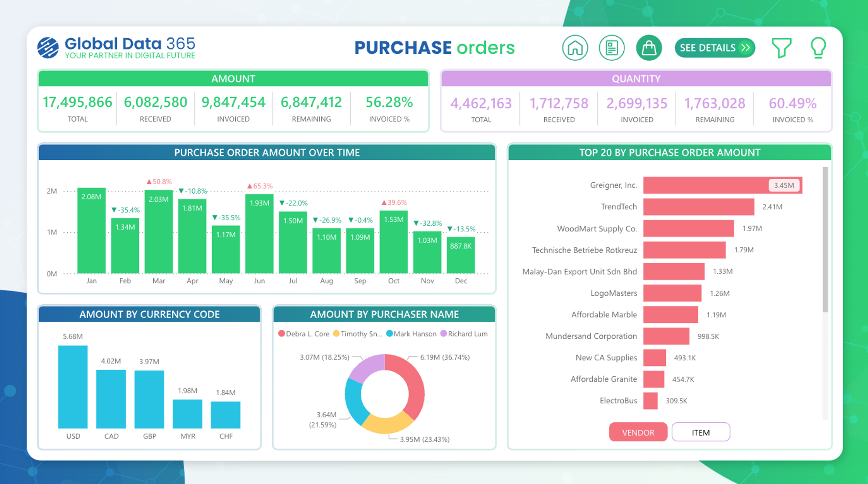The width and height of the screenshot is (868, 484).
Task: Click the lightbulb insights icon
Action: click(x=818, y=48)
